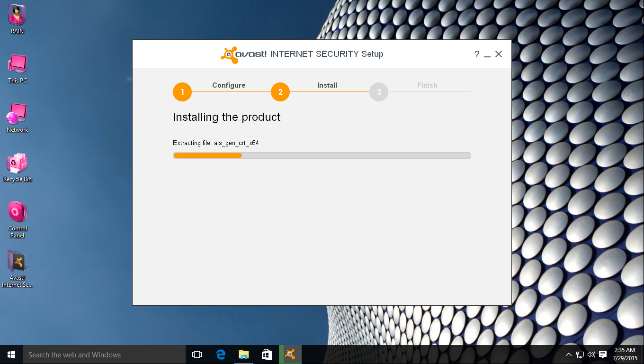
Task: Open File Explorer from the taskbar
Action: pos(243,355)
